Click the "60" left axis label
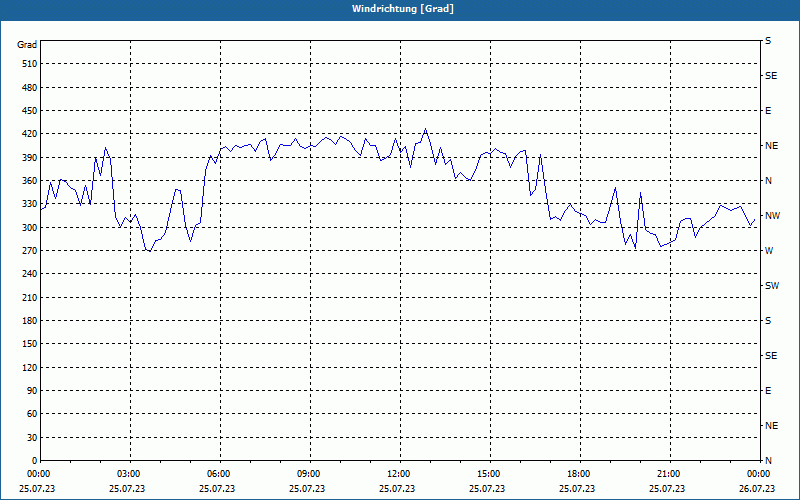 (x=32, y=414)
